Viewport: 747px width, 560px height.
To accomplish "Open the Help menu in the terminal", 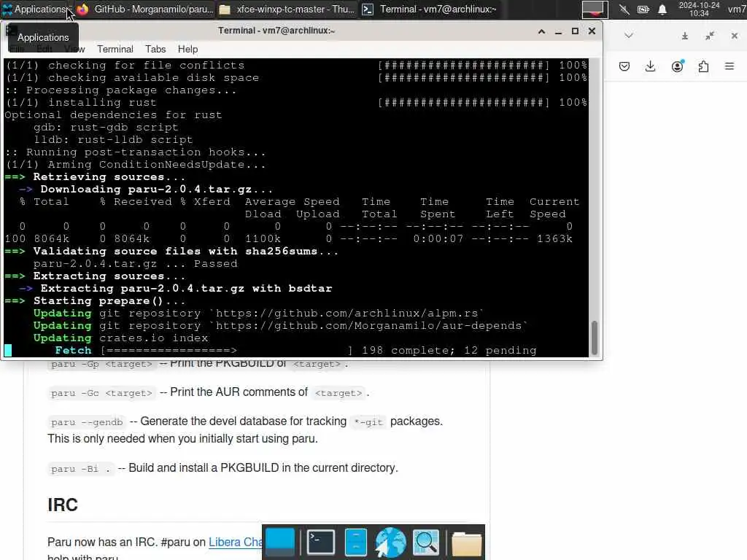I will coord(187,49).
